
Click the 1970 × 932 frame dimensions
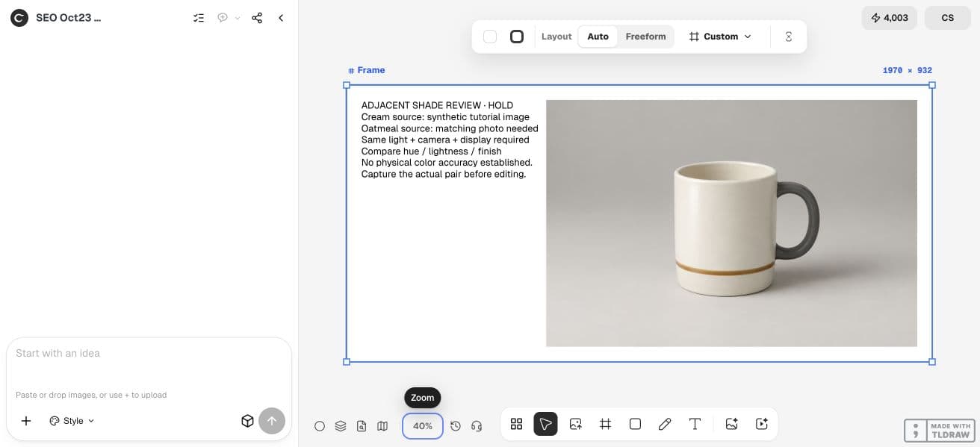(x=907, y=70)
